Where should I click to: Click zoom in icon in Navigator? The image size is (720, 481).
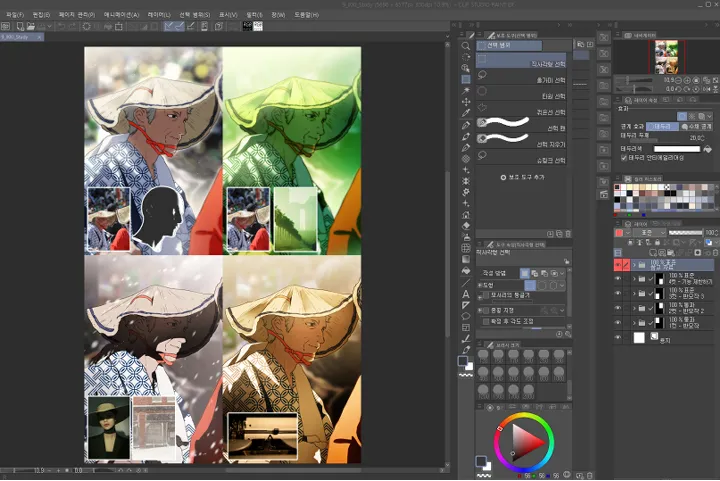[x=687, y=80]
